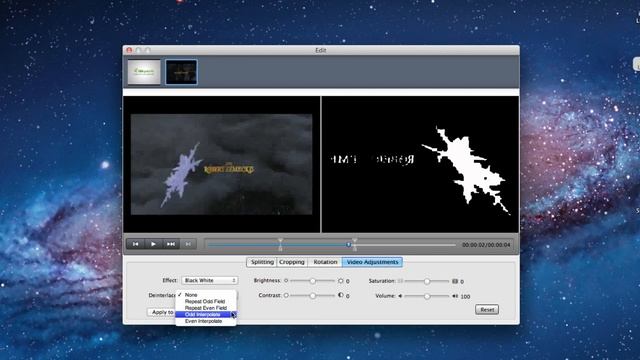
Task: Click the 00:00:02/00:00:04 time readout
Action: pyautogui.click(x=486, y=245)
